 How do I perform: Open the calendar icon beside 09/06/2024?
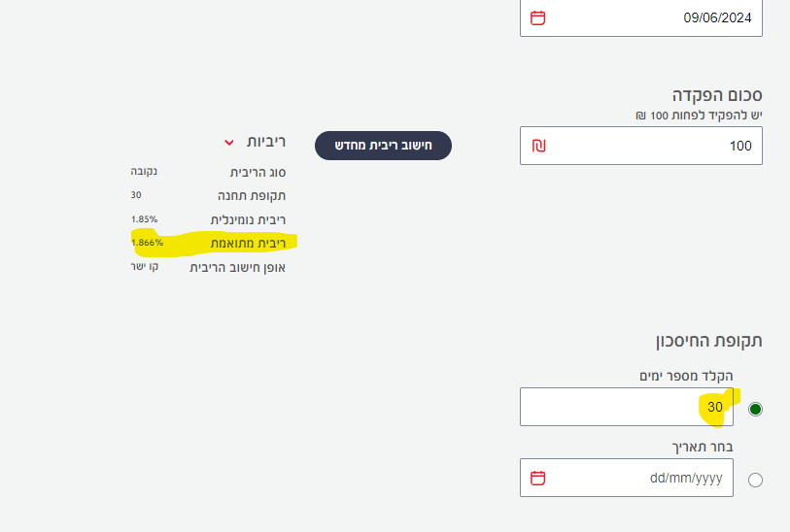coord(538,17)
